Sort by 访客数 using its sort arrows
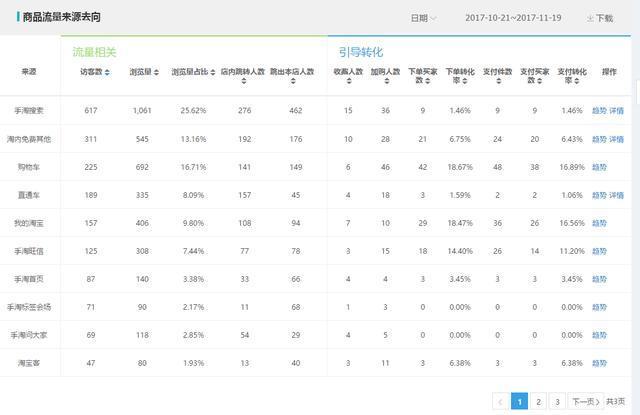 point(107,72)
